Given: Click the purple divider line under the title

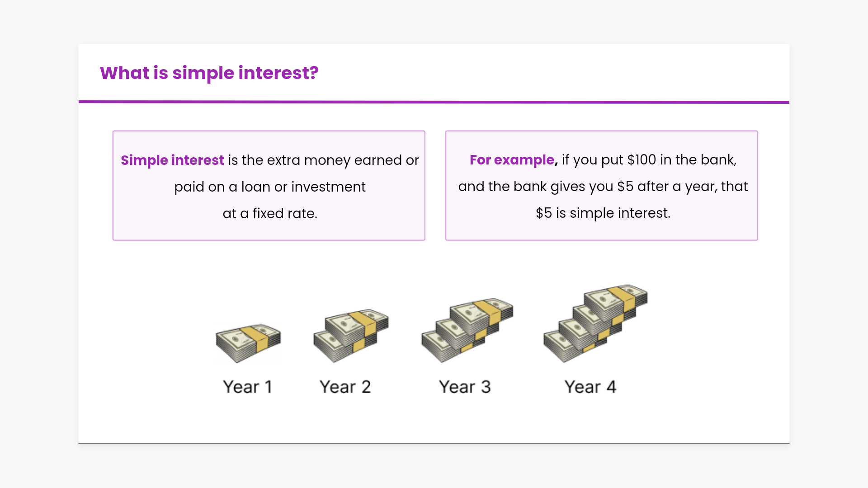Looking at the screenshot, I should [x=434, y=102].
